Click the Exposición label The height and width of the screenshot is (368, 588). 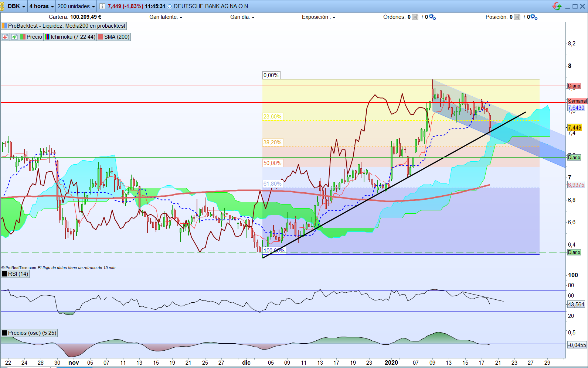pyautogui.click(x=315, y=17)
